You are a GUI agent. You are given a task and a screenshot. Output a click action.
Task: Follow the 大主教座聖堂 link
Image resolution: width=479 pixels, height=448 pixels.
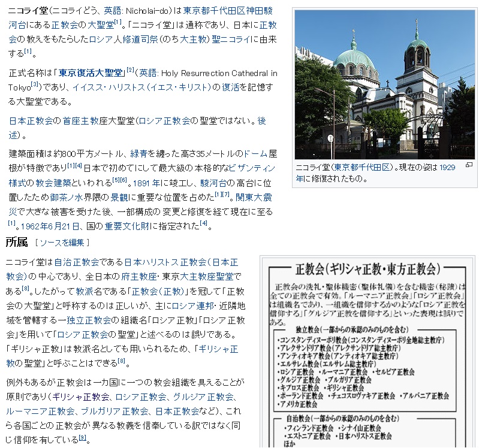point(206,276)
